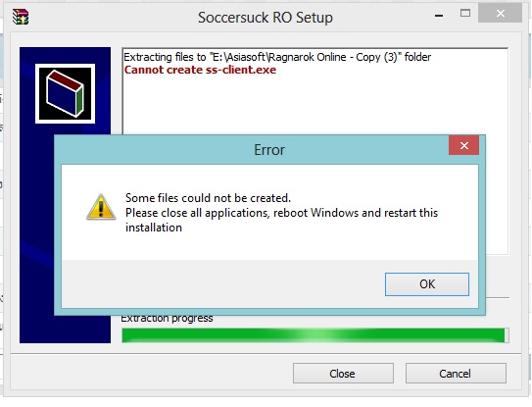Viewport: 532px width, 407px height.
Task: Click the 'Some files could not be created' message
Action: [209, 198]
